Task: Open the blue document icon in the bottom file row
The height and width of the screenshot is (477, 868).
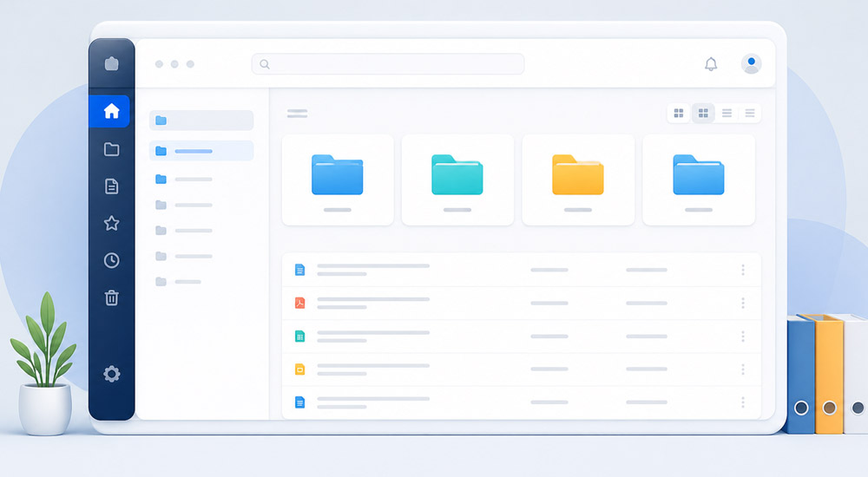Action: pos(299,402)
